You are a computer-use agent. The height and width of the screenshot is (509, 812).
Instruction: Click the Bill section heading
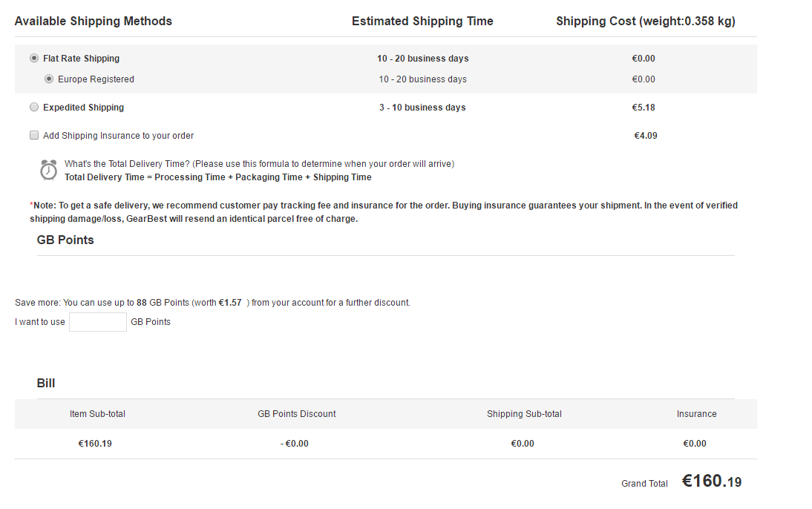46,384
